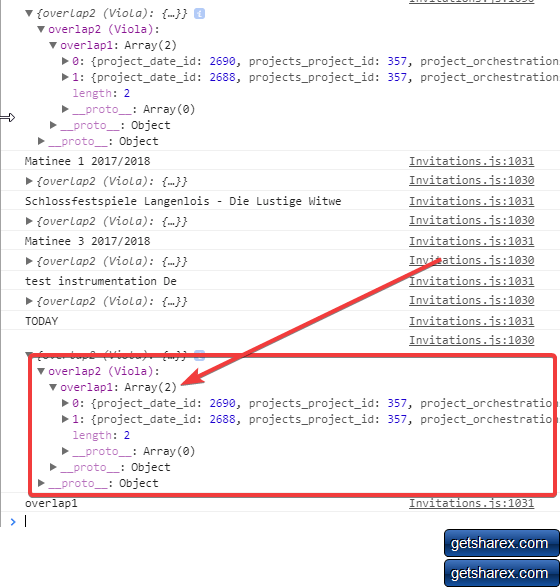This screenshot has width=560, height=587.
Task: Select the 'Matinee 1 2017/2018' log text
Action: click(x=88, y=161)
